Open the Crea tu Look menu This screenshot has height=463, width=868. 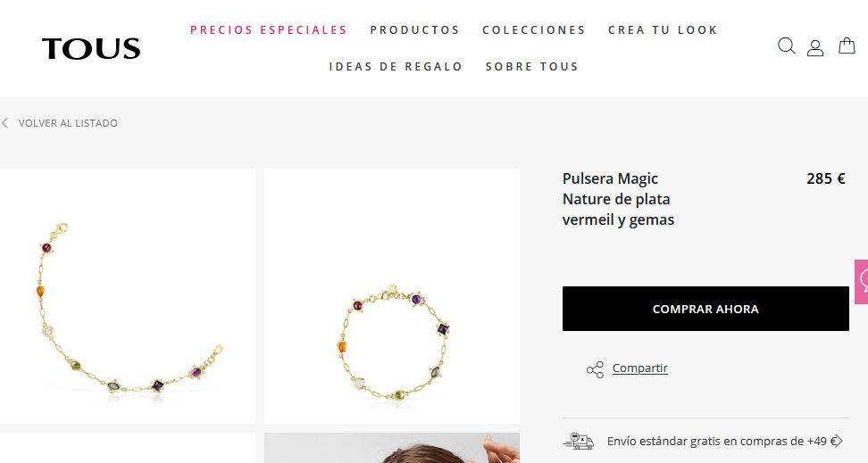pyautogui.click(x=663, y=29)
